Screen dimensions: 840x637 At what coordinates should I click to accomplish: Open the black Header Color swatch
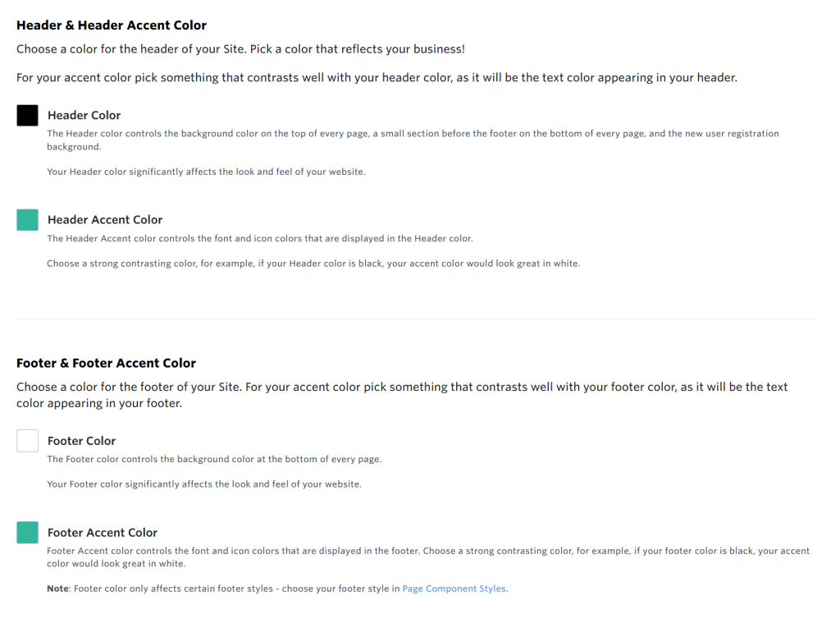(x=27, y=115)
